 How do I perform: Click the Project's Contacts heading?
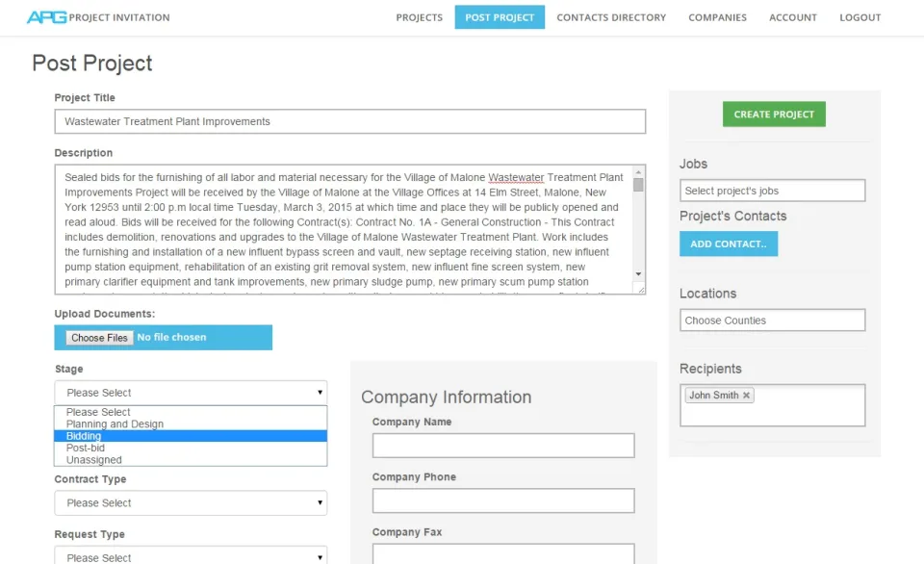pos(733,216)
